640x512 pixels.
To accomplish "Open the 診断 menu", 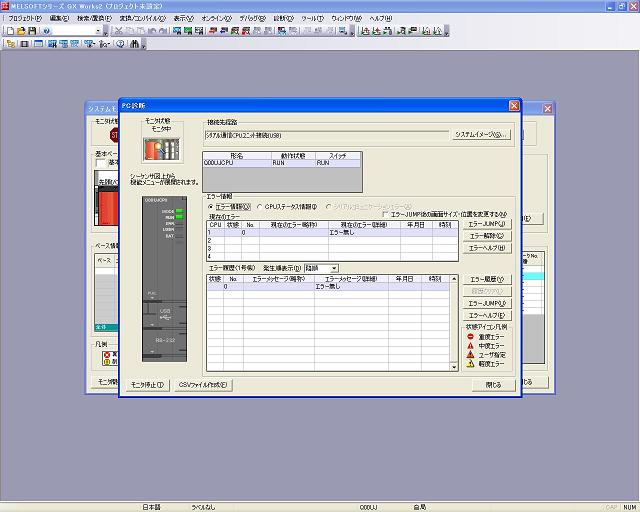I will pos(283,18).
